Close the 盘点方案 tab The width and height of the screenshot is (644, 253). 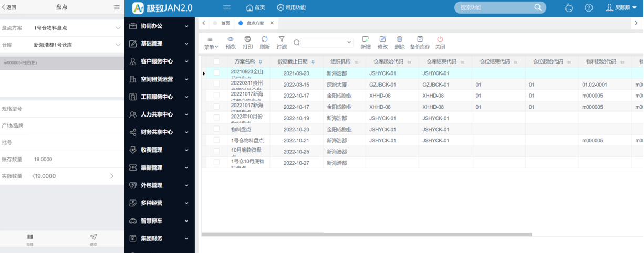point(272,23)
